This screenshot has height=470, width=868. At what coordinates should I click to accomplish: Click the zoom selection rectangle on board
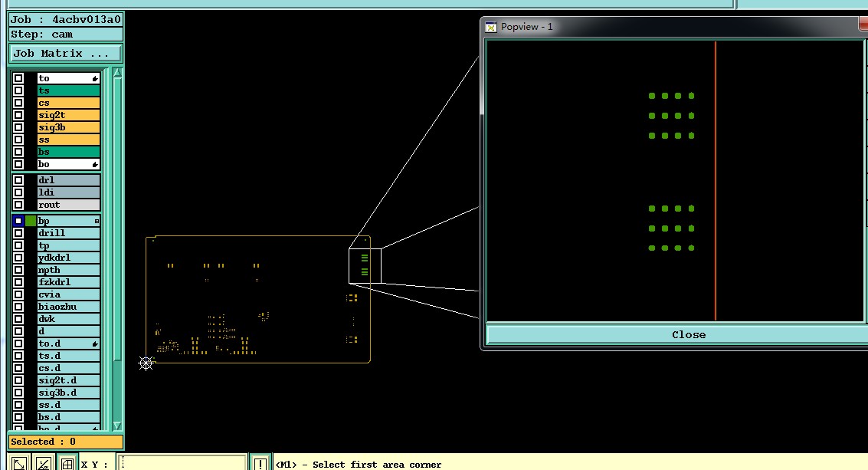click(x=365, y=265)
